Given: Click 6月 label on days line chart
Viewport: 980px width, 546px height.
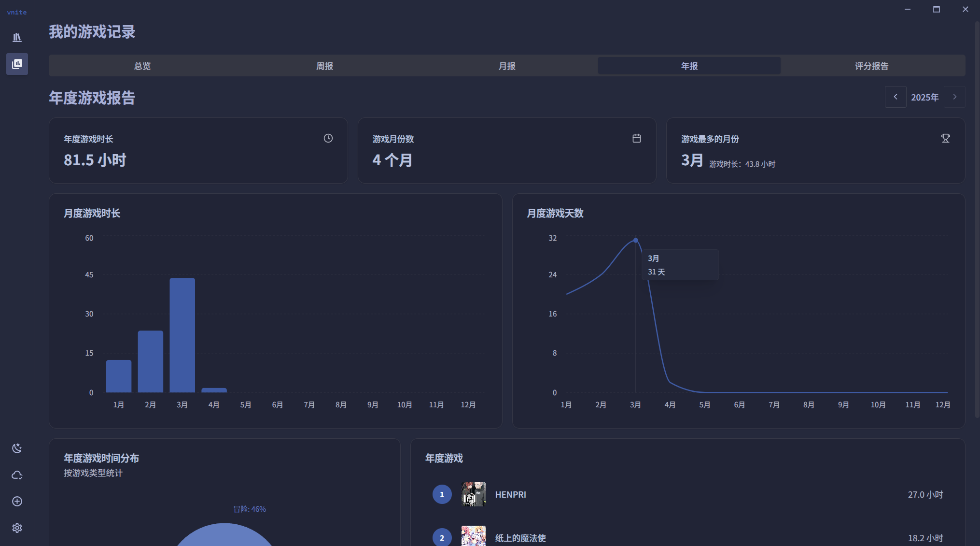Looking at the screenshot, I should tap(740, 404).
